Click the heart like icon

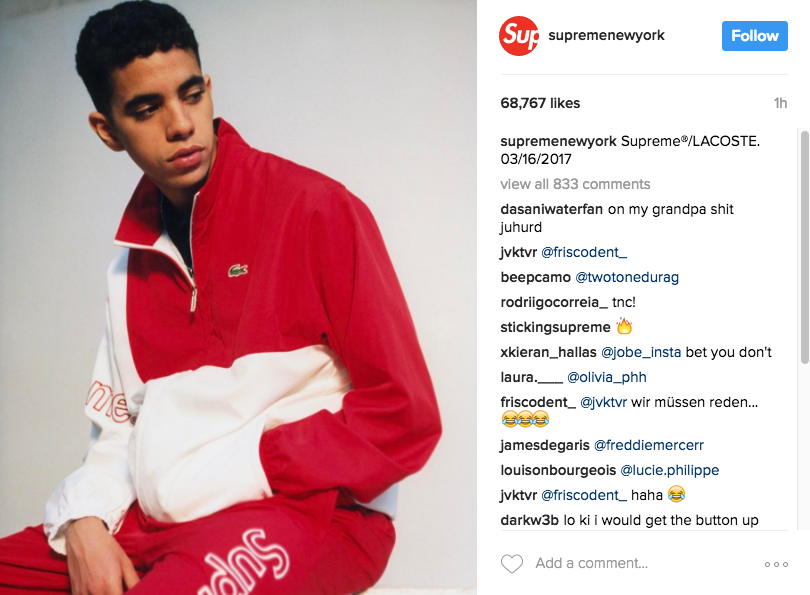click(512, 563)
